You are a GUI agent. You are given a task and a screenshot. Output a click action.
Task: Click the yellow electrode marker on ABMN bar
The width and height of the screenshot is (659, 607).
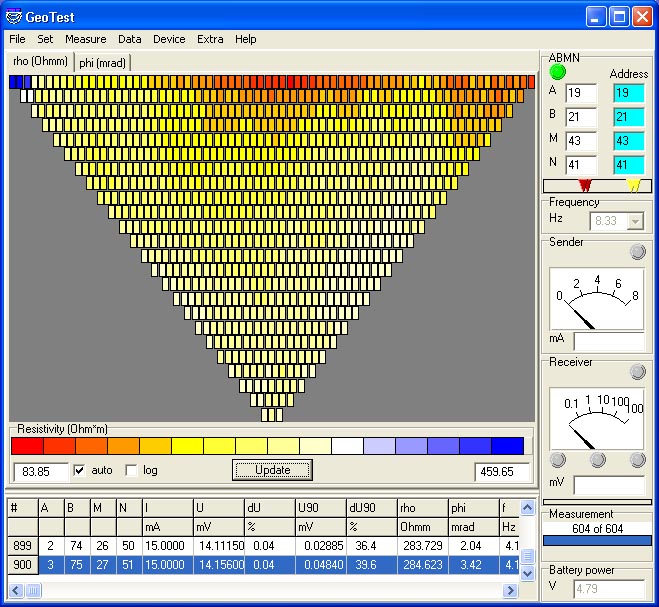(x=633, y=185)
